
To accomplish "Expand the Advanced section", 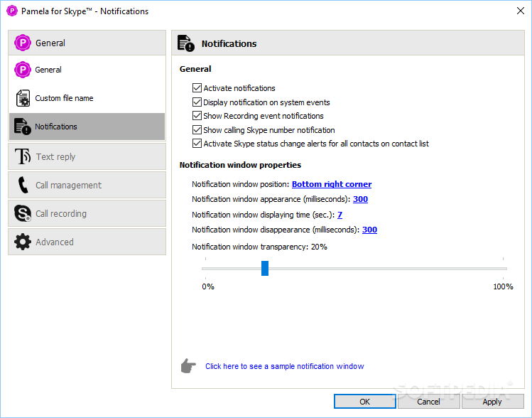I will point(87,242).
